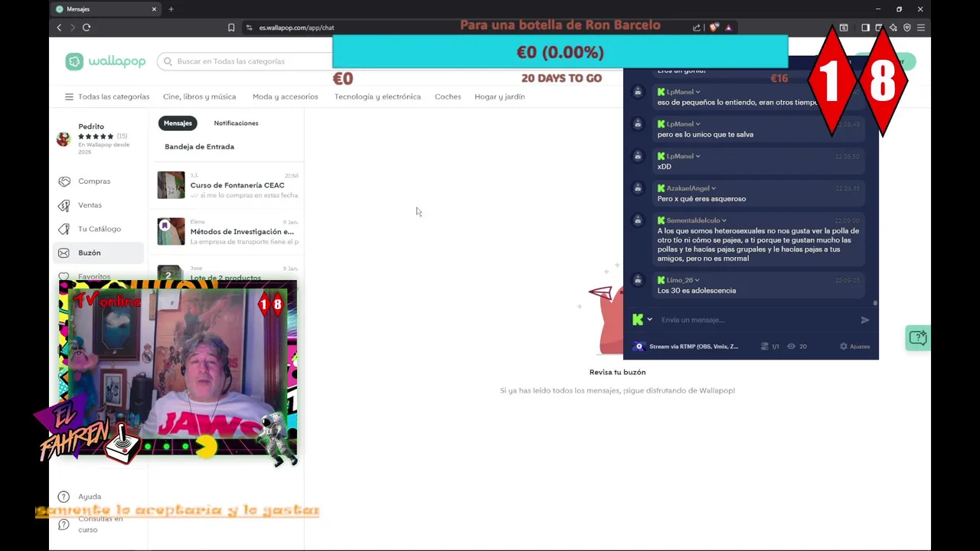The image size is (980, 551).
Task: Reload the current page
Action: (x=87, y=28)
